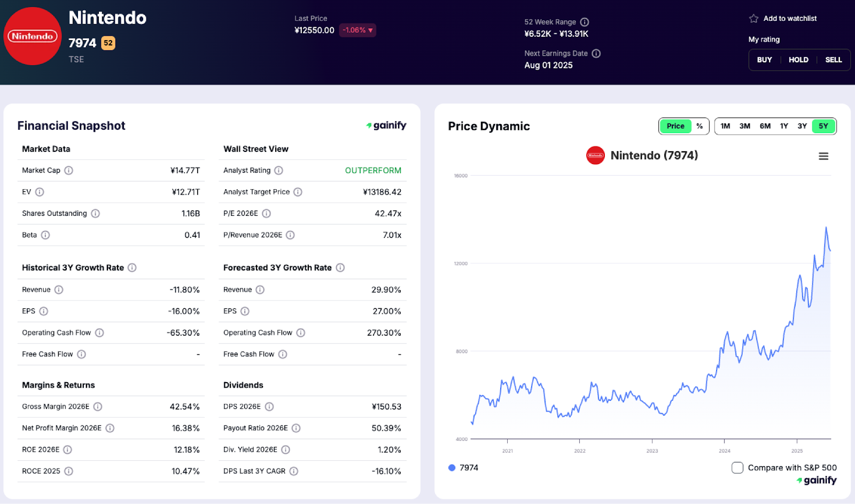
Task: Click info icon next to historical Revenue
Action: pos(59,290)
